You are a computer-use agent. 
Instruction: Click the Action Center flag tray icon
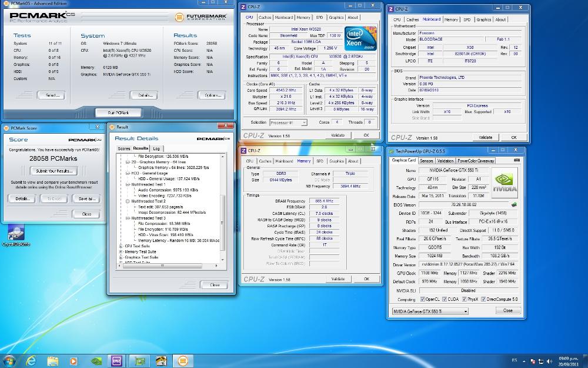pos(533,362)
